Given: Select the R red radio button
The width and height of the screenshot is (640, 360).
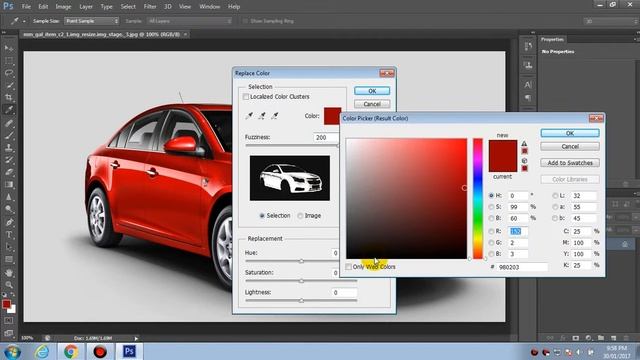Looking at the screenshot, I should tap(491, 231).
